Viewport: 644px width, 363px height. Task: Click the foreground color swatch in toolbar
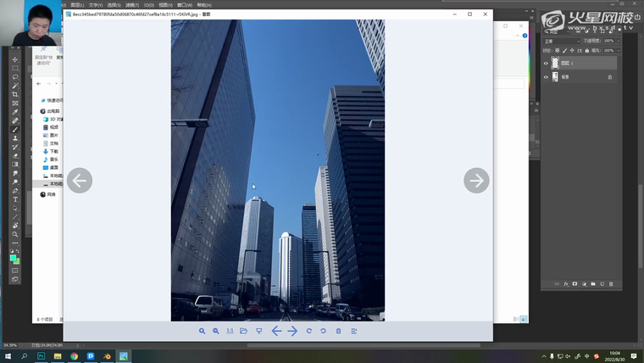tap(14, 257)
